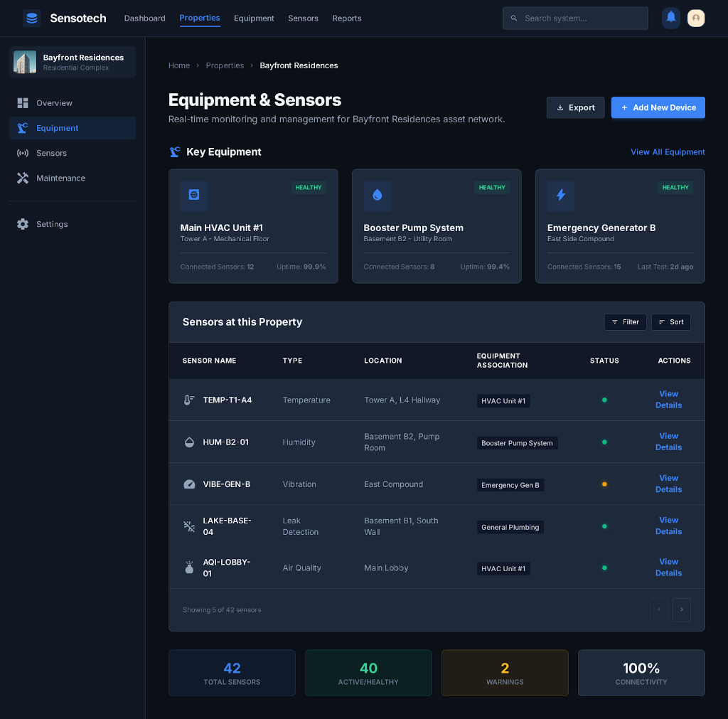728x719 pixels.
Task: Click Home in the breadcrumb
Action: pos(178,65)
